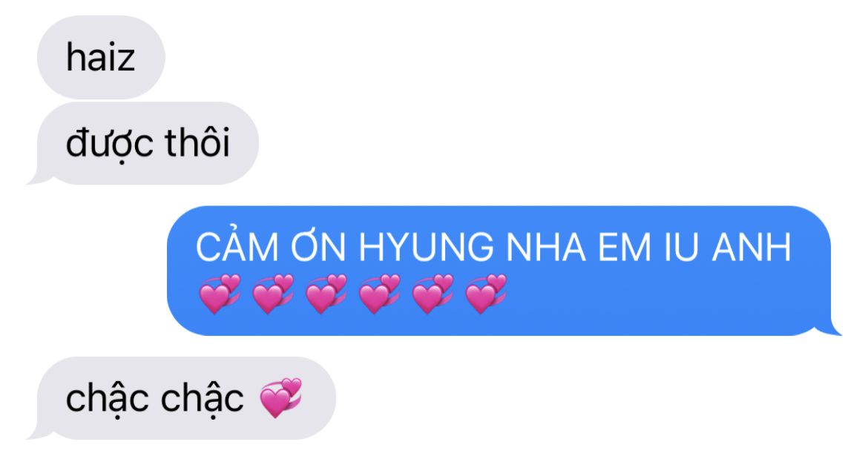Click the word "NHA" in the blue message
Viewport: 868px width, 462px height.
(546, 247)
